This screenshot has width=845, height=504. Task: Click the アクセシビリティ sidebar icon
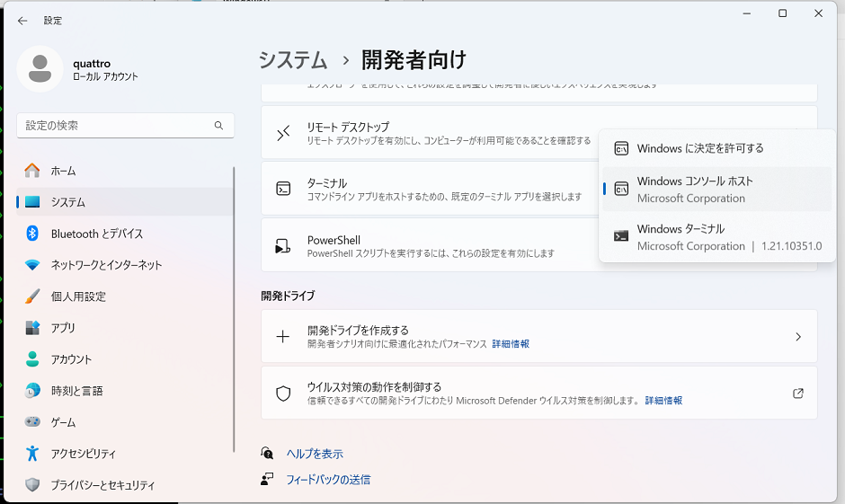[32, 454]
